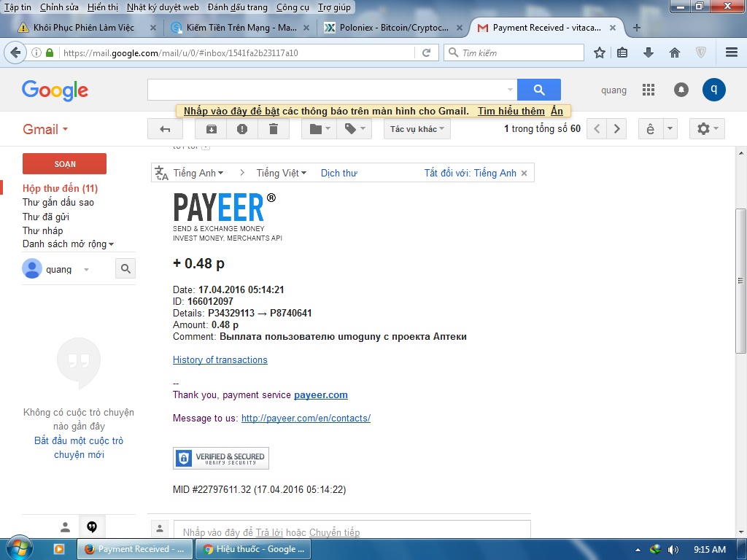Go to the newer message arrow
747x560 pixels.
[597, 129]
